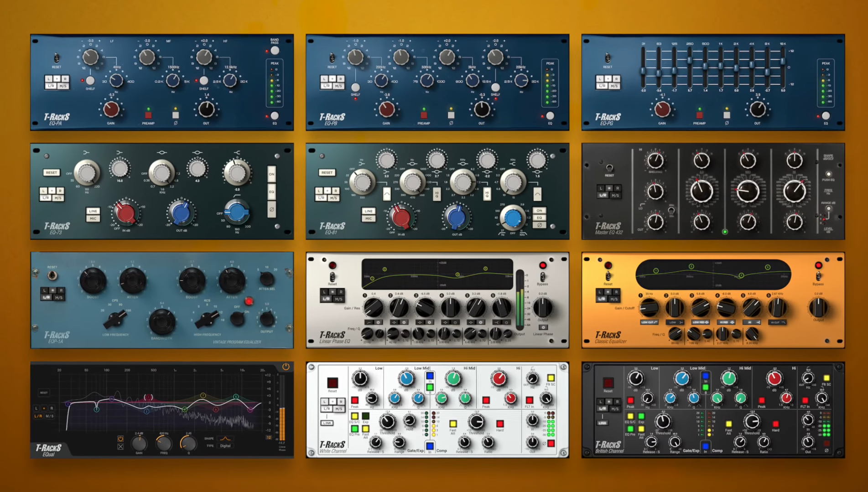Select EQual band node 7 on the curve

(203, 396)
